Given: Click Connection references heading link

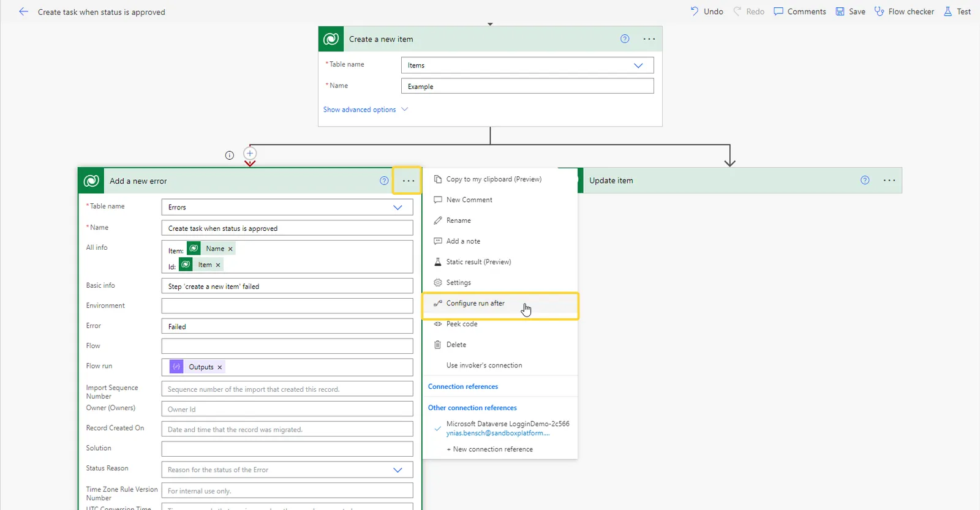Looking at the screenshot, I should click(x=463, y=387).
